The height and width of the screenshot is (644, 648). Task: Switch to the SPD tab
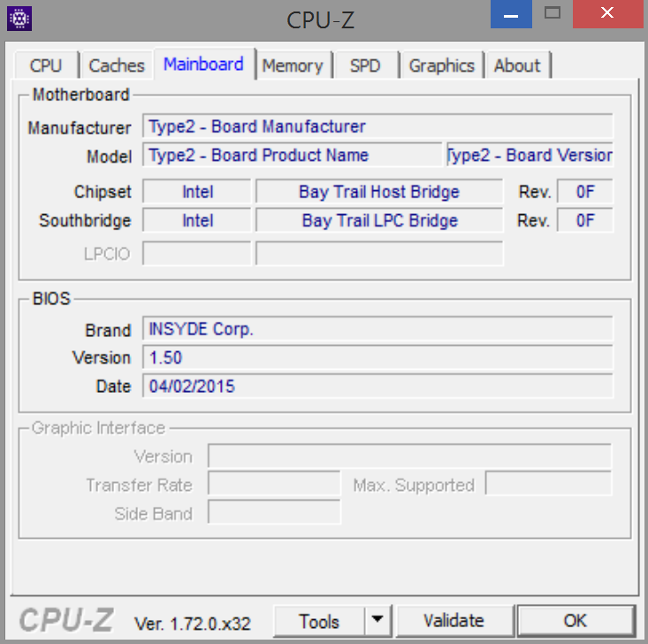365,65
